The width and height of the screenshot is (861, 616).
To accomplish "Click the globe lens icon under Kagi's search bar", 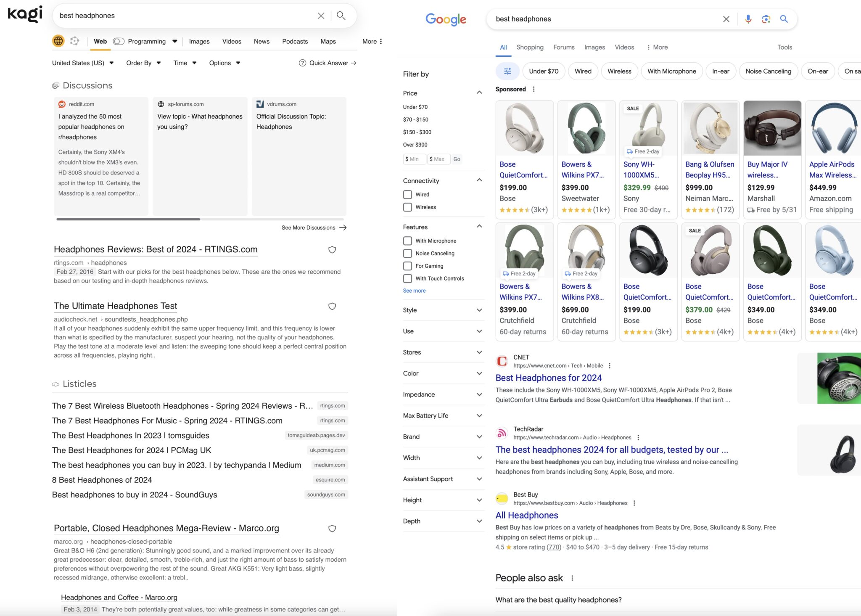I will click(58, 41).
